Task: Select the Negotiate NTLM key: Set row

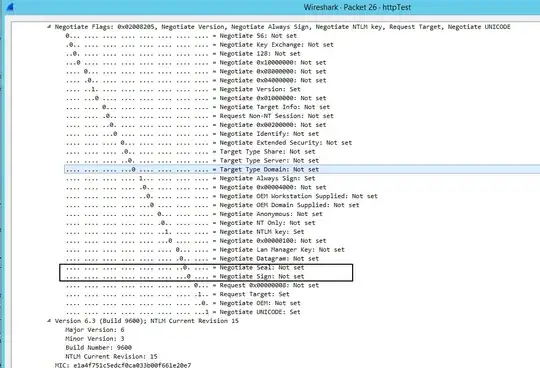Action: (x=185, y=232)
